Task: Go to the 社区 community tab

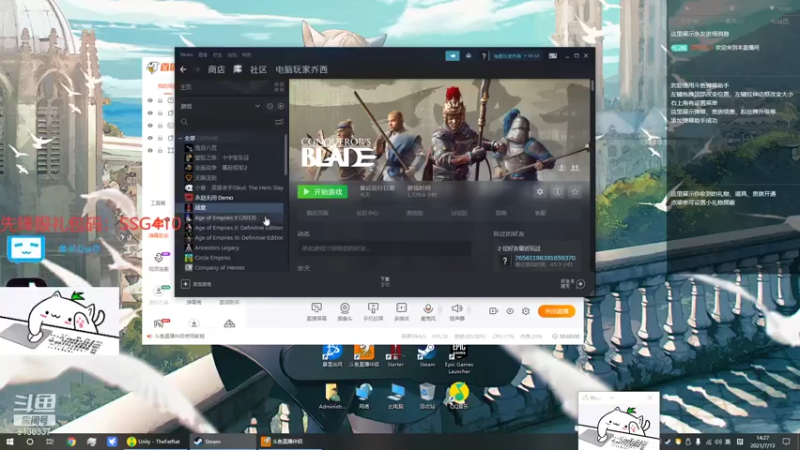Action: (x=258, y=69)
